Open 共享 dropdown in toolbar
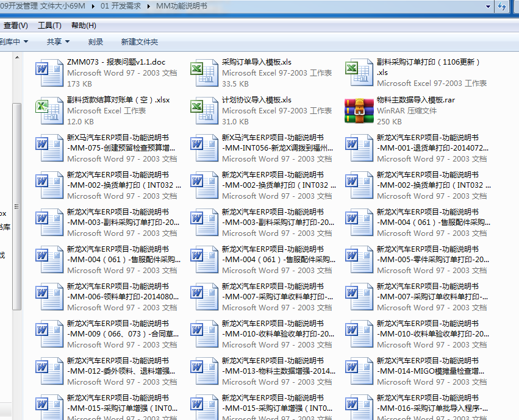Viewport: 519px width, 420px height. pyautogui.click(x=59, y=41)
